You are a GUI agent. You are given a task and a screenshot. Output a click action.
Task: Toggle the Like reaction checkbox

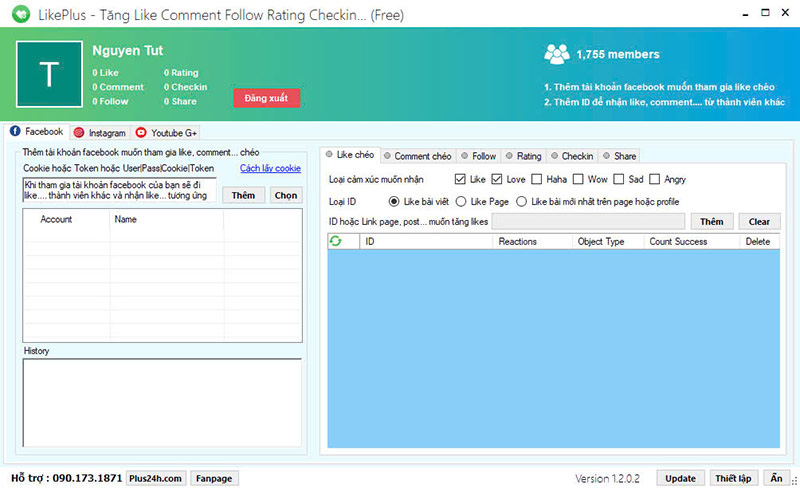460,179
